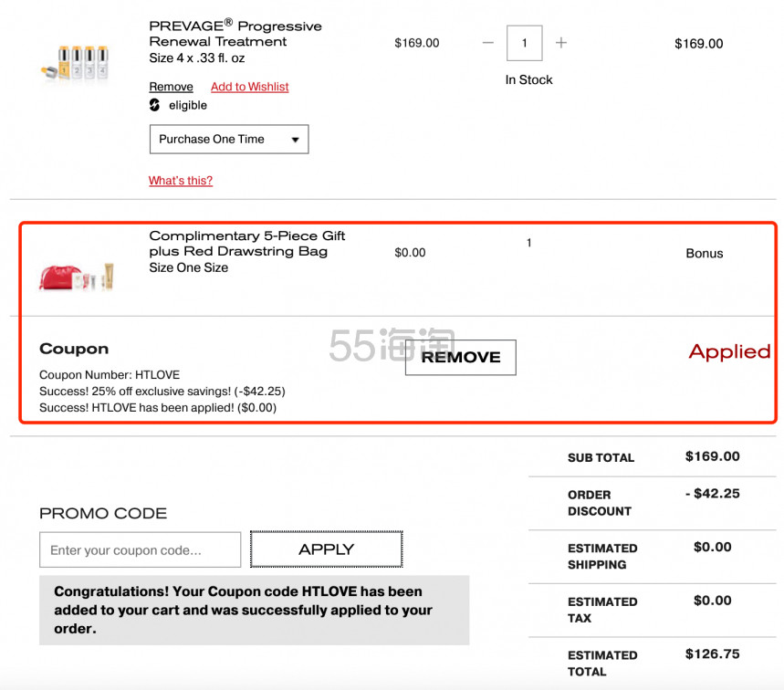Click the quantity field showing 1
The width and height of the screenshot is (784, 690).
[x=525, y=43]
